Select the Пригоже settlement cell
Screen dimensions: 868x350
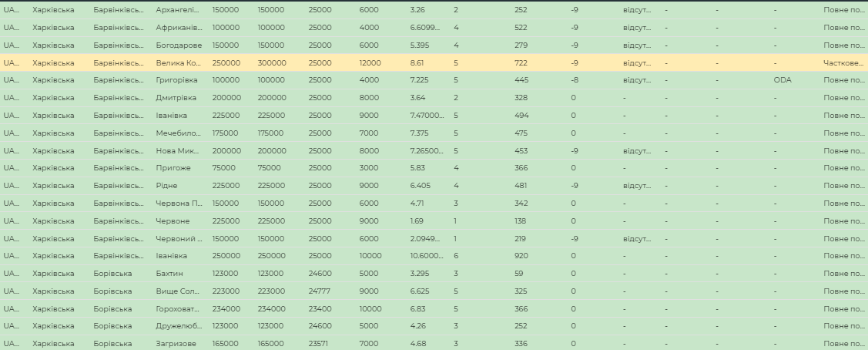click(173, 168)
